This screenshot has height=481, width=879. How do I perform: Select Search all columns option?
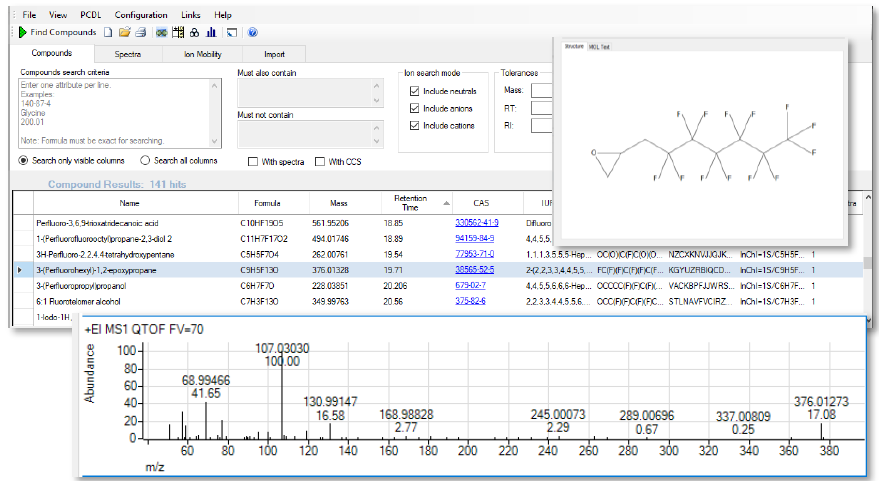[145, 160]
